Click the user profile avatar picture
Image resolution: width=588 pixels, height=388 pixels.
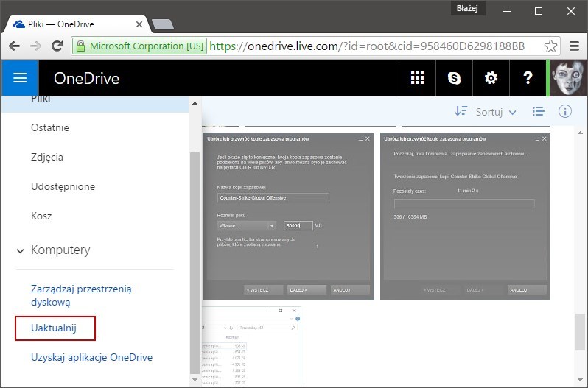click(568, 78)
